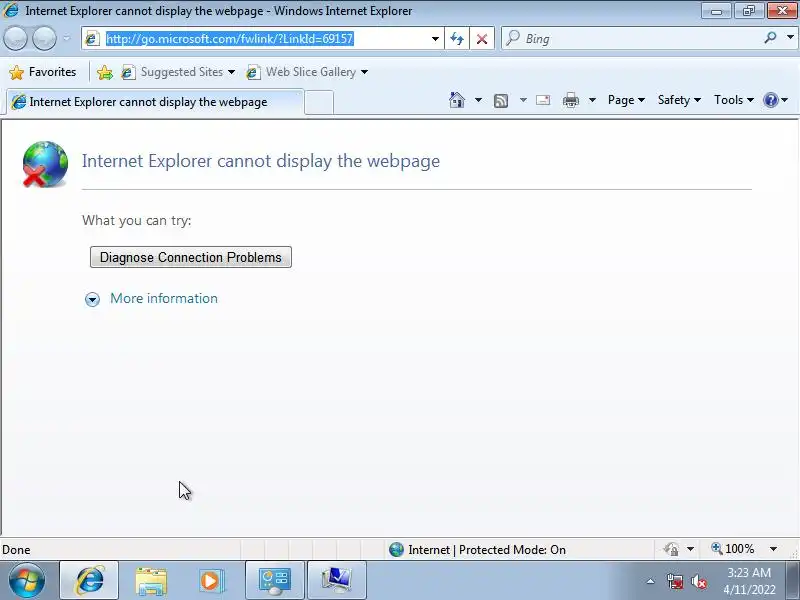Click the Add to Favorites Bar icon
The width and height of the screenshot is (800, 600).
point(105,72)
